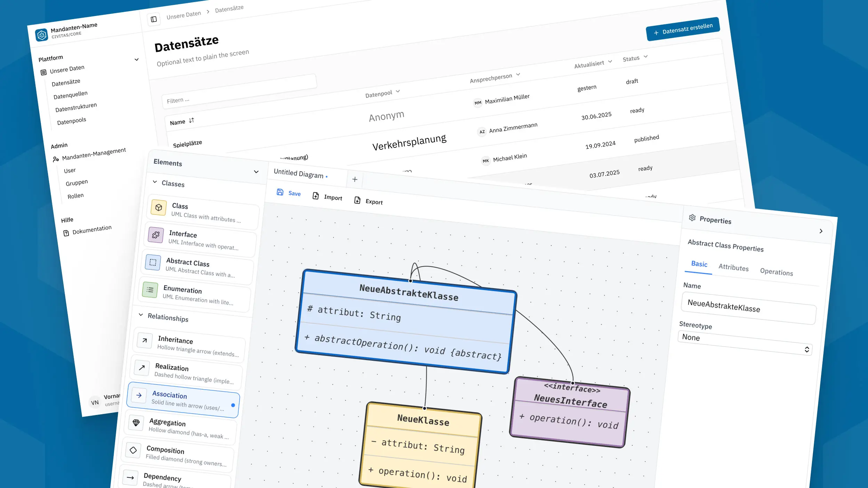Viewport: 868px width, 488px height.
Task: Pick the Realization arrow icon
Action: [142, 367]
